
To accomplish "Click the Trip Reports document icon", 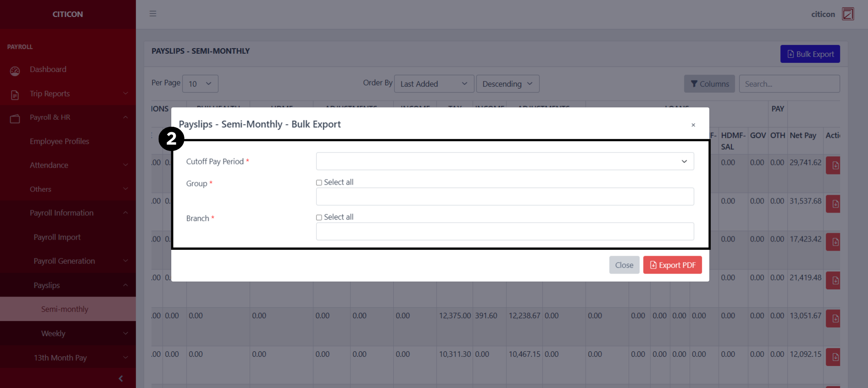I will coord(15,95).
